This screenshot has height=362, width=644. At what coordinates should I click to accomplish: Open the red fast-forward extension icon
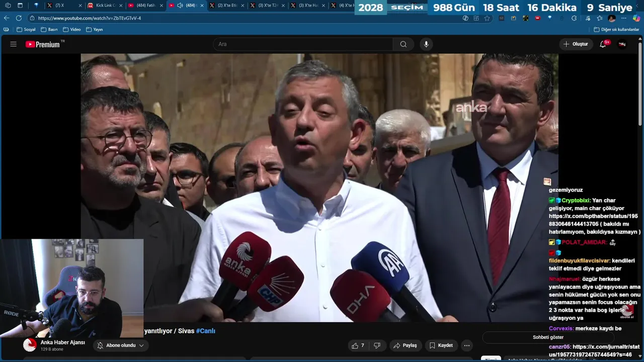(538, 18)
